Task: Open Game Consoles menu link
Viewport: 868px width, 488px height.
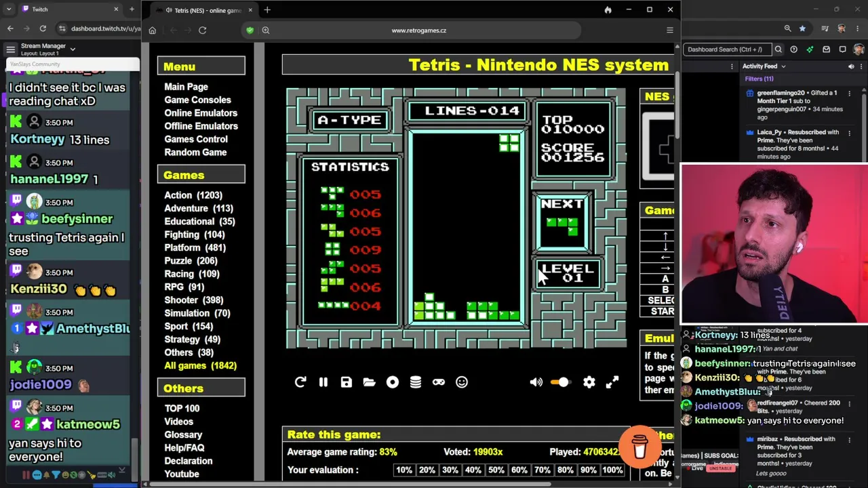Action: coord(197,100)
